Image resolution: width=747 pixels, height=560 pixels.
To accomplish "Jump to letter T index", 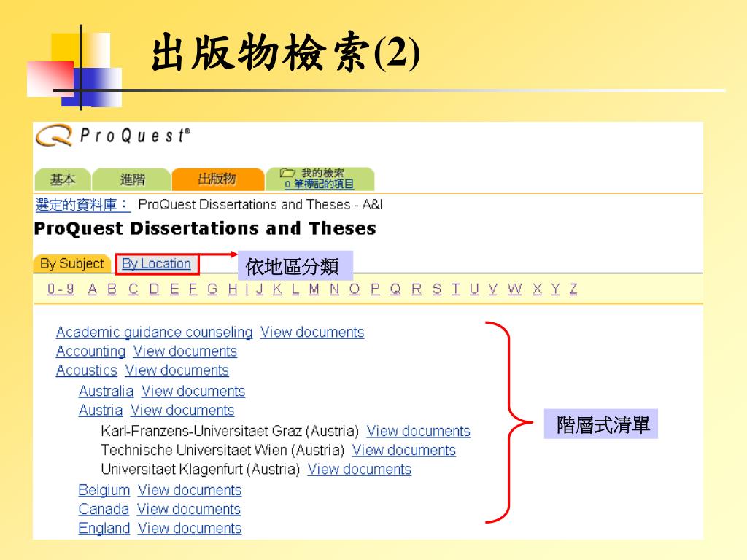I will 456,289.
